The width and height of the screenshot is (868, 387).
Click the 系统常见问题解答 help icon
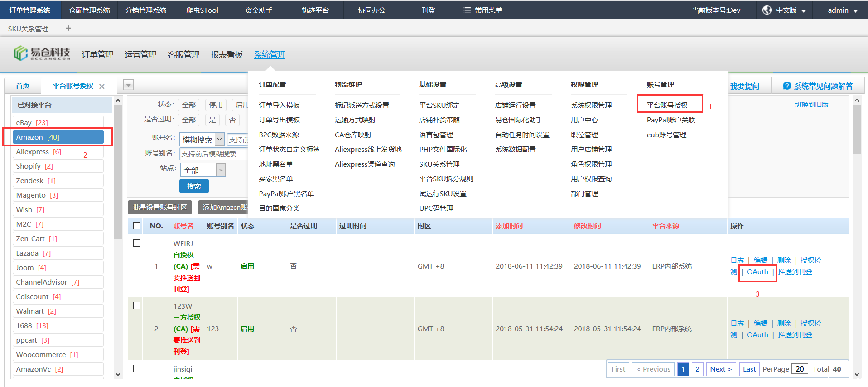click(787, 86)
